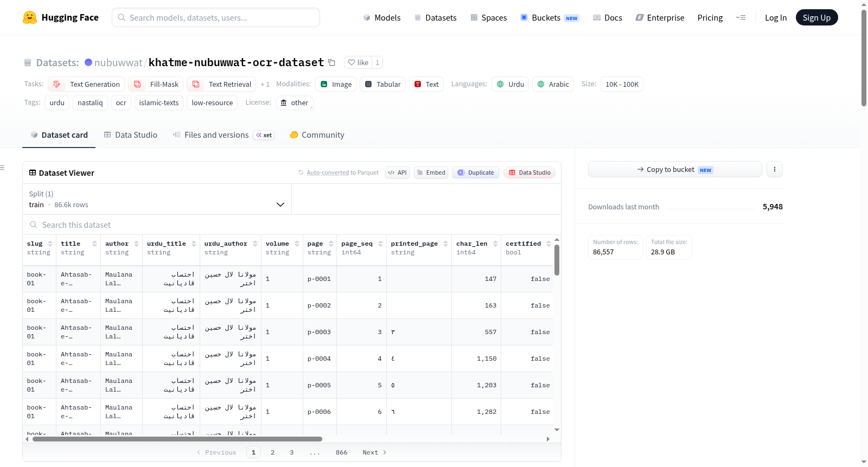This screenshot has height=467, width=868.
Task: Focus the Search models, datasets, users field
Action: (x=216, y=17)
